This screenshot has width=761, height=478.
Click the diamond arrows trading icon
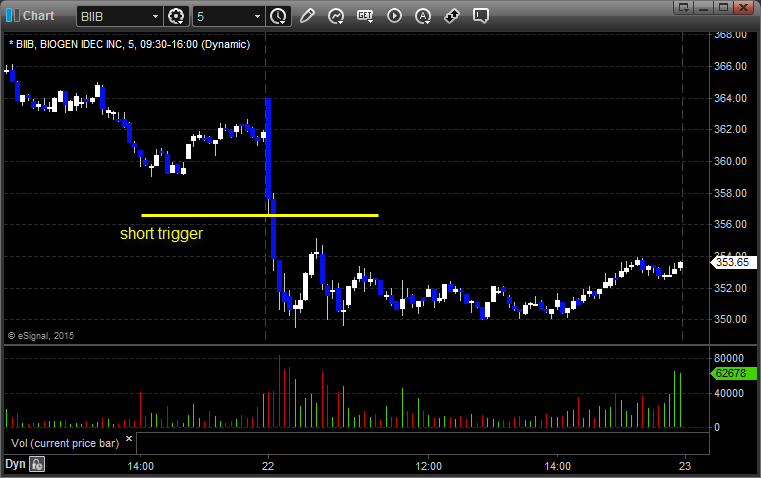click(452, 16)
